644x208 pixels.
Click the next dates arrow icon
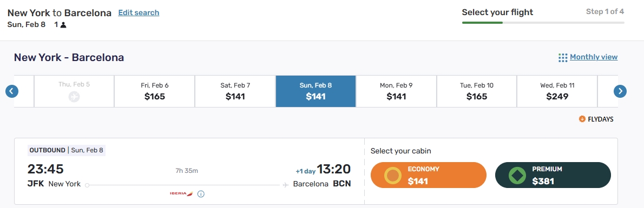(620, 91)
